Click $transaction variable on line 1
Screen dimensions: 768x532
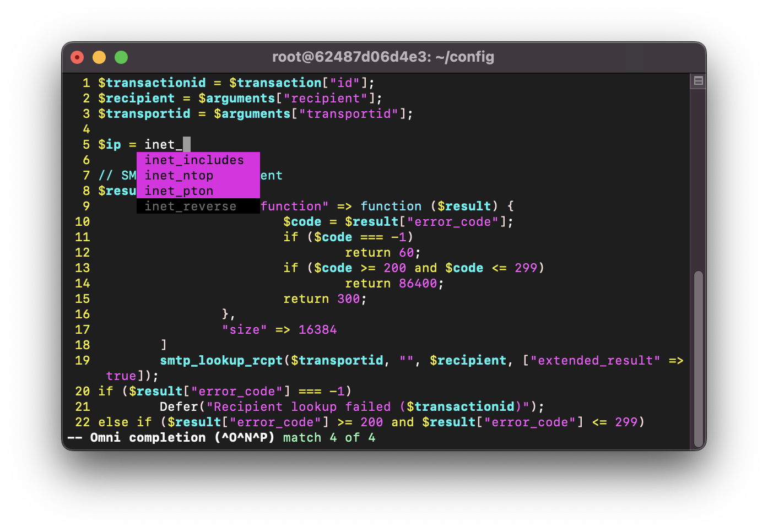pos(275,83)
